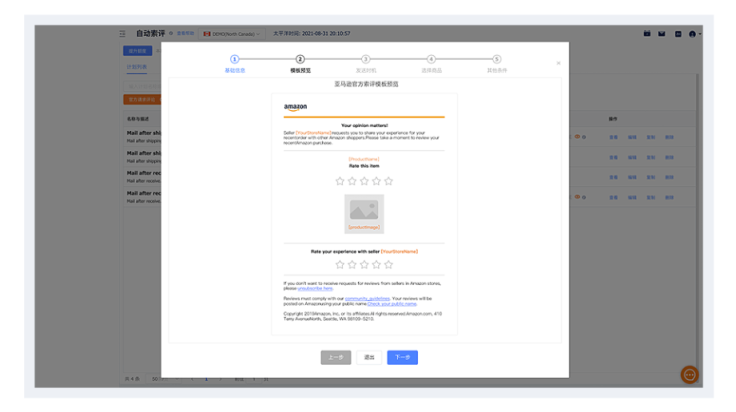736x412 pixels.
Task: Jump to step 3 in the wizard
Action: pyautogui.click(x=366, y=60)
